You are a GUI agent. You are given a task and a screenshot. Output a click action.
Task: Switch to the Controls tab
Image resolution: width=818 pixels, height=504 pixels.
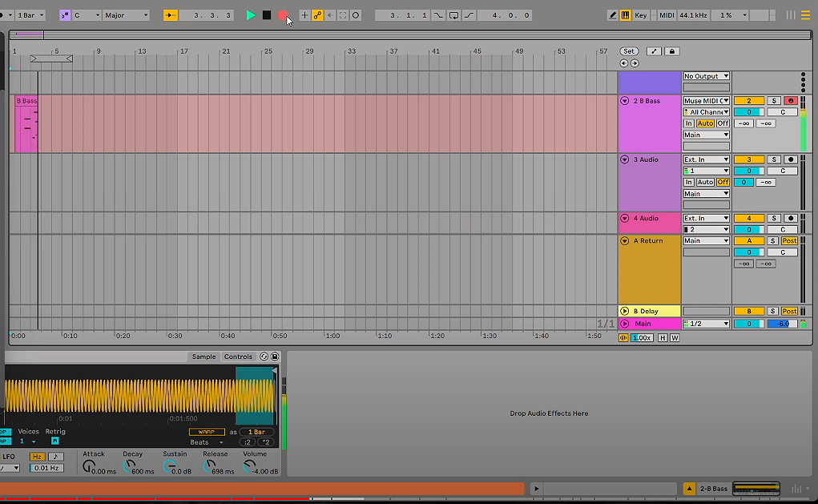[238, 357]
